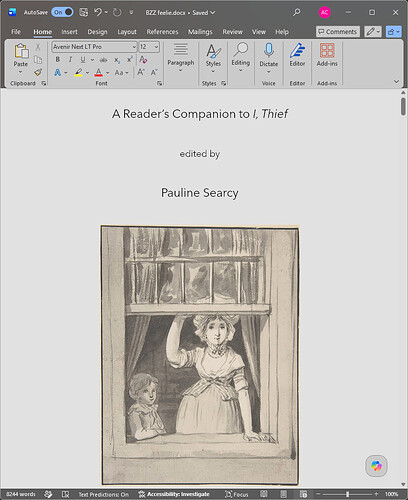
Task: Click the macro recording status icon
Action: pos(65,494)
